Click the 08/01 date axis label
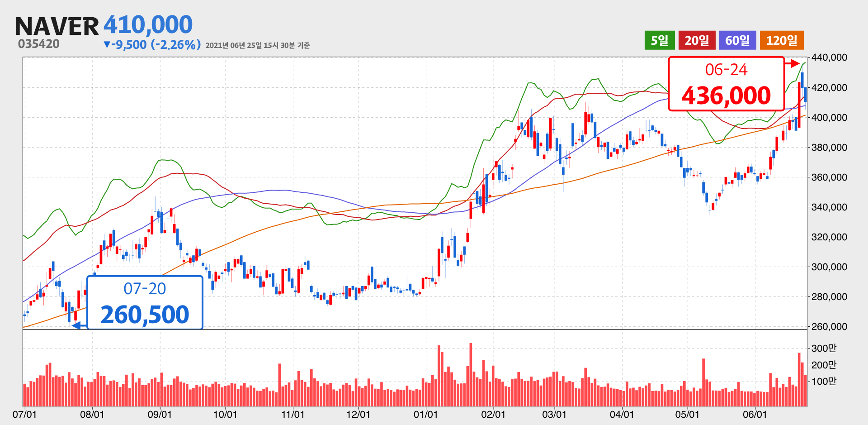The height and width of the screenshot is (425, 868). (92, 414)
